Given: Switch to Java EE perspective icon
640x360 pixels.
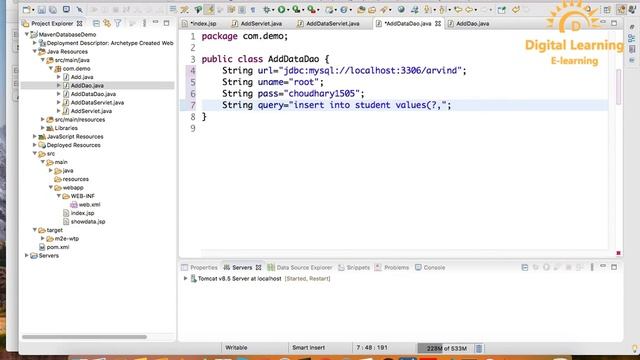Looking at the screenshot, I should (x=621, y=10).
